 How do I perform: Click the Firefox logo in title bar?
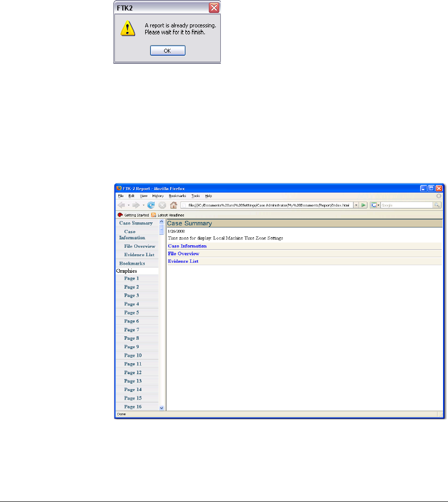coord(119,188)
